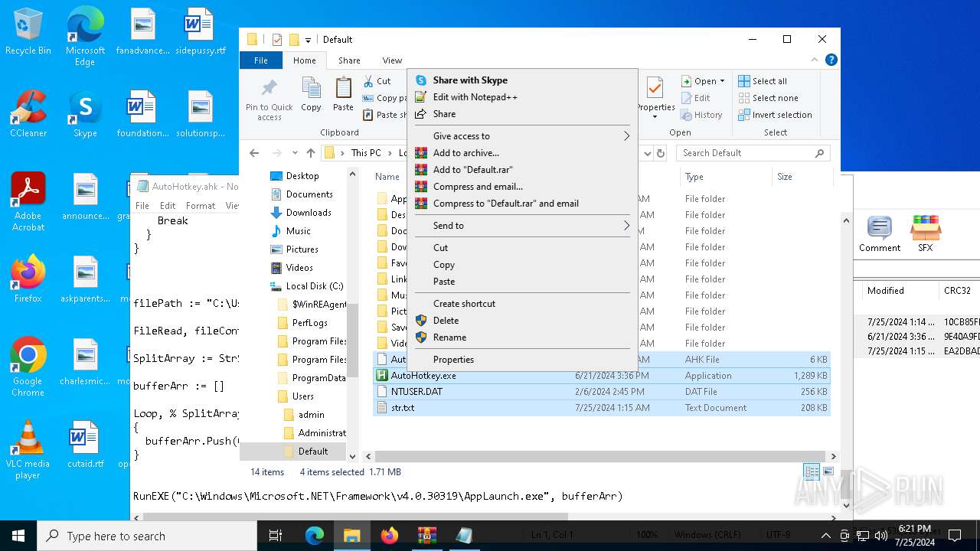Switch to details view button
The image size is (980, 551).
[x=811, y=471]
